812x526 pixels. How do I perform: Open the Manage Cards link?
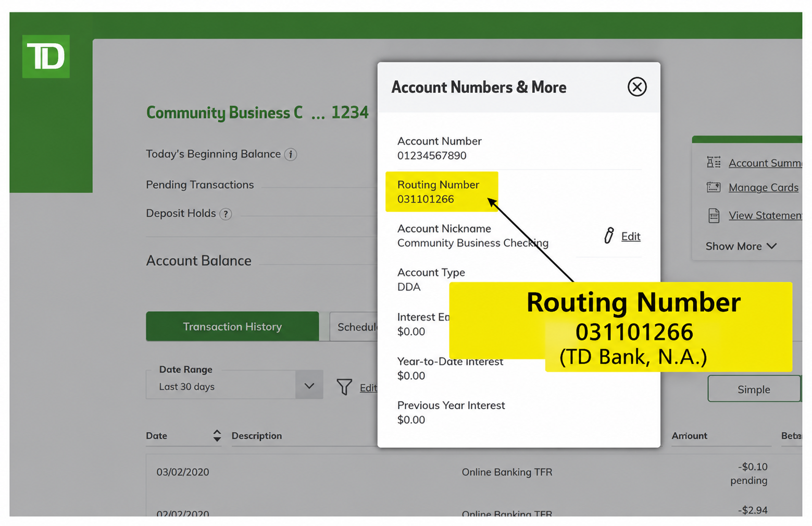(763, 187)
